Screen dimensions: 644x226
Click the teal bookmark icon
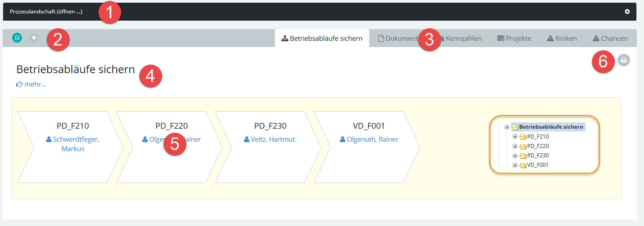[x=17, y=38]
